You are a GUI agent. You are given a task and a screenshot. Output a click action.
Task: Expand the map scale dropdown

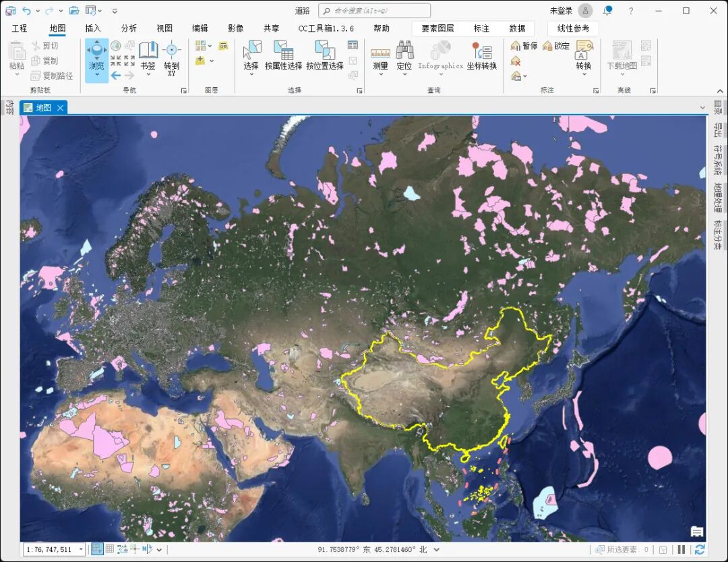80,550
